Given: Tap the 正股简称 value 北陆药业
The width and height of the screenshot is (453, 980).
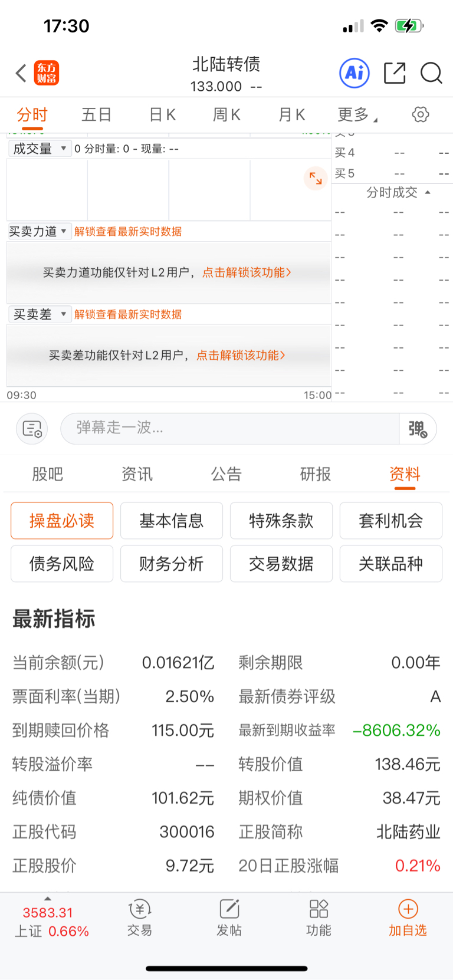Looking at the screenshot, I should click(408, 832).
